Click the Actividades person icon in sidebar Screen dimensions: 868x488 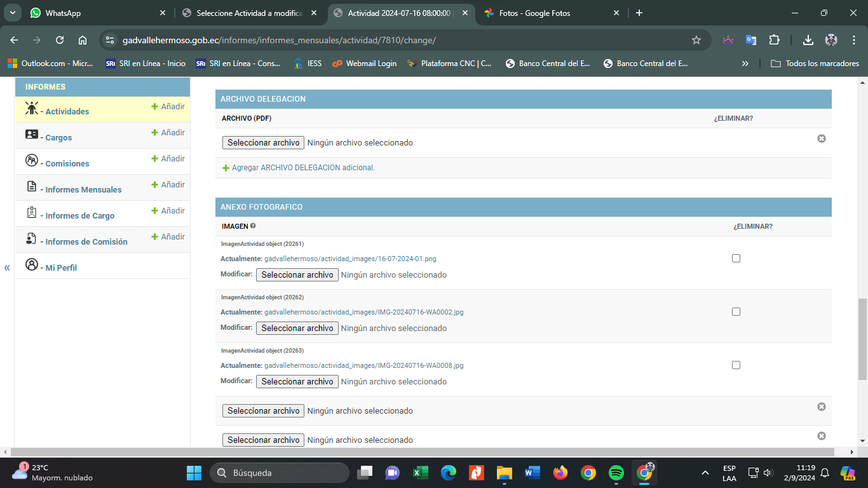point(32,109)
